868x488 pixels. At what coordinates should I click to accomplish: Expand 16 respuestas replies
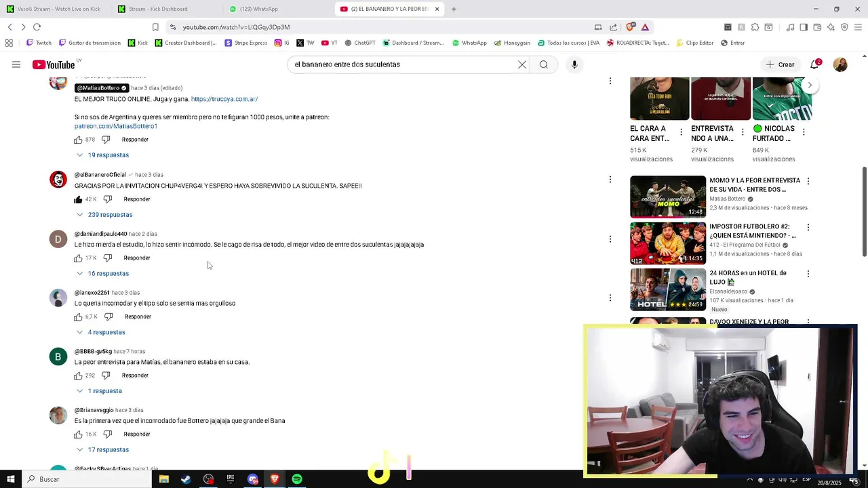click(102, 274)
